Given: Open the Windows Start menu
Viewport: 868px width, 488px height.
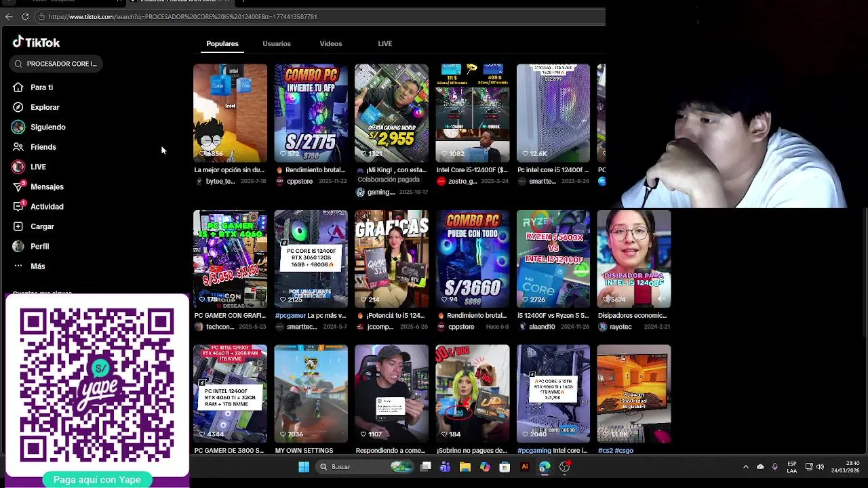Looking at the screenshot, I should (x=304, y=467).
